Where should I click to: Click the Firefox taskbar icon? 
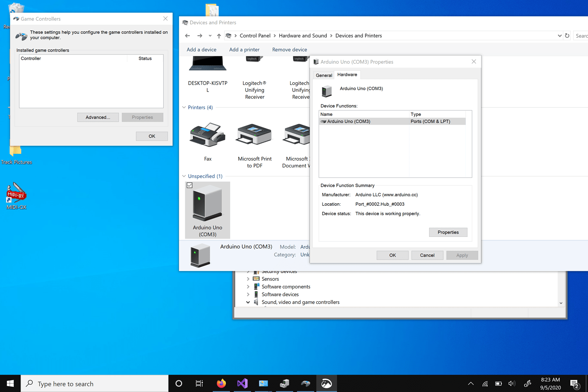(x=221, y=383)
